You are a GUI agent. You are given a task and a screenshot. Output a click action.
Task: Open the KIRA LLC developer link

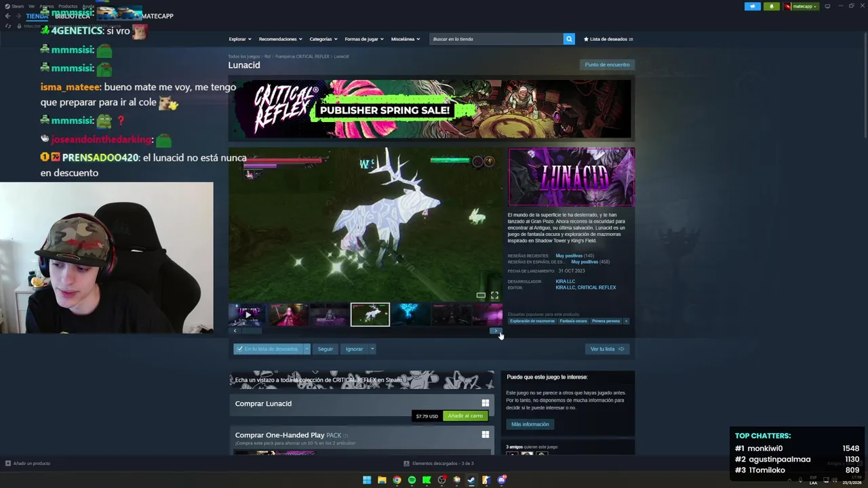[565, 281]
